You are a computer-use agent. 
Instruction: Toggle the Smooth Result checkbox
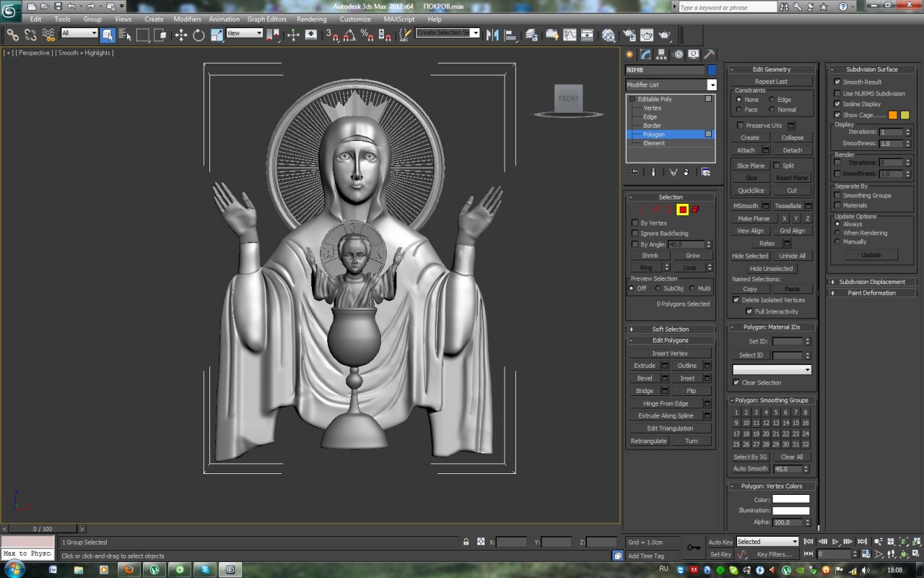point(837,82)
